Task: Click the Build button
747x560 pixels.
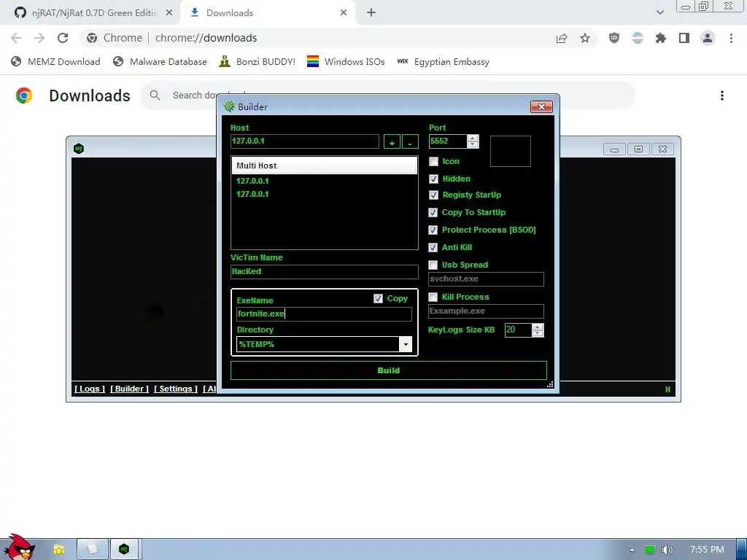Action: [389, 370]
